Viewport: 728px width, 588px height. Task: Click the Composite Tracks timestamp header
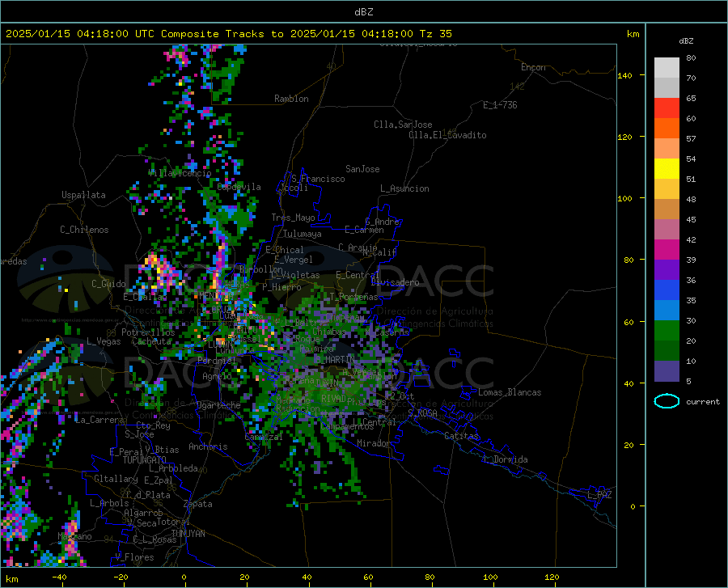coord(228,34)
